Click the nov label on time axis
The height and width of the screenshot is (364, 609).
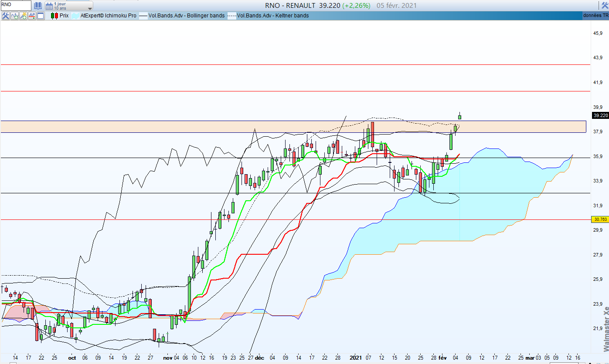tap(168, 358)
